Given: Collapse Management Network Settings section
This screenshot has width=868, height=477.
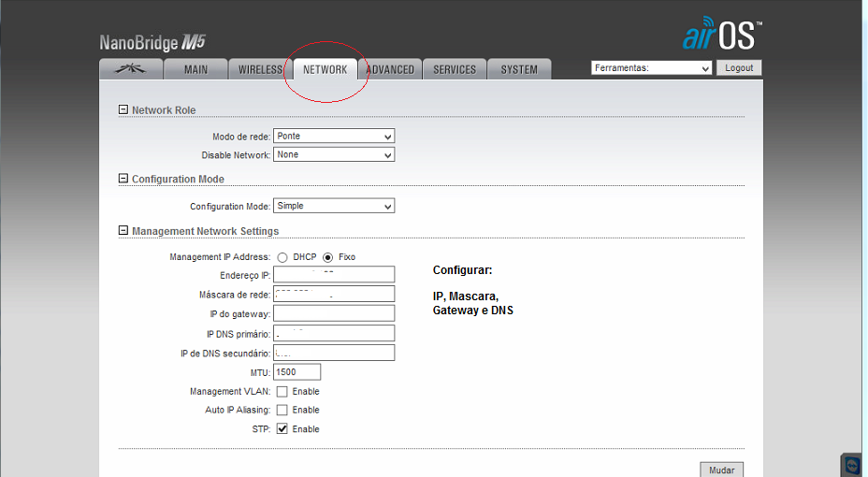Looking at the screenshot, I should point(123,230).
